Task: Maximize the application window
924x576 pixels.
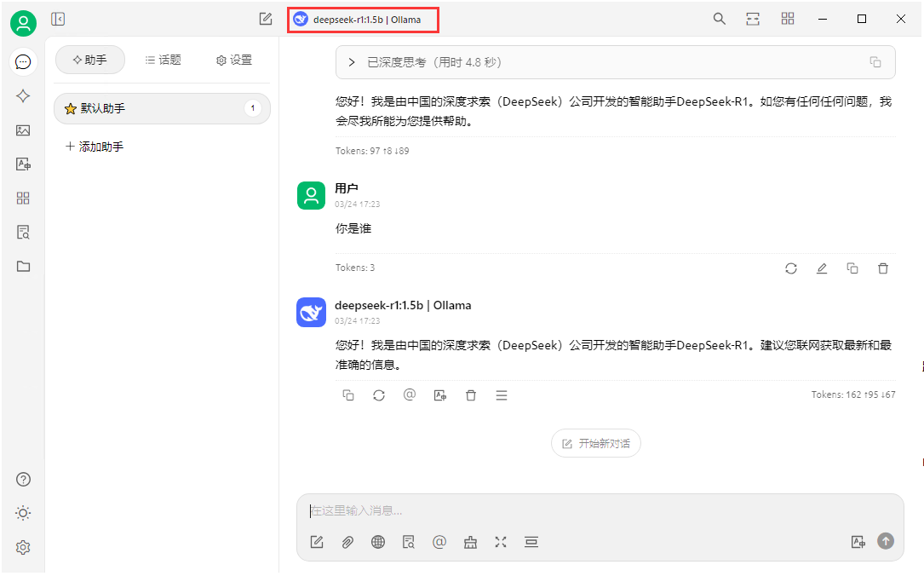Action: [x=862, y=19]
